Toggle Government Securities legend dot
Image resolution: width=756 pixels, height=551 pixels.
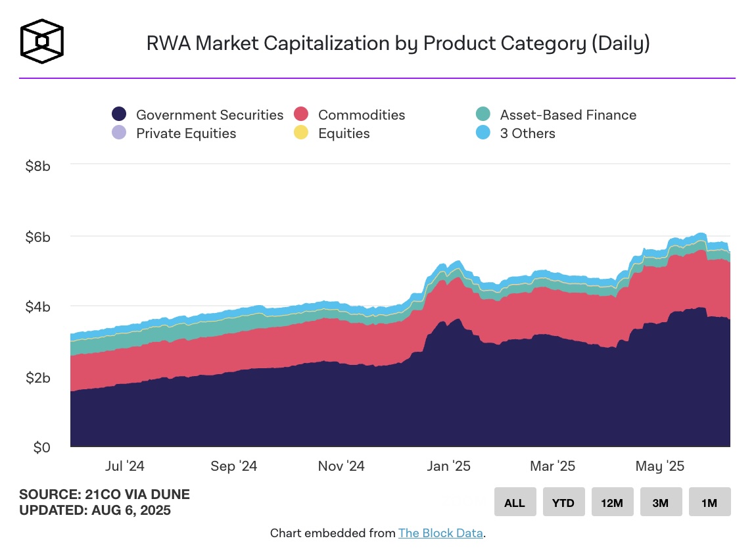pos(119,114)
